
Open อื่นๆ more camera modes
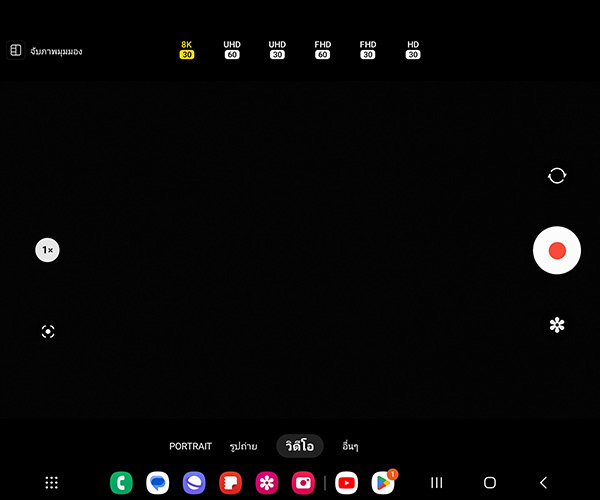[x=350, y=446]
